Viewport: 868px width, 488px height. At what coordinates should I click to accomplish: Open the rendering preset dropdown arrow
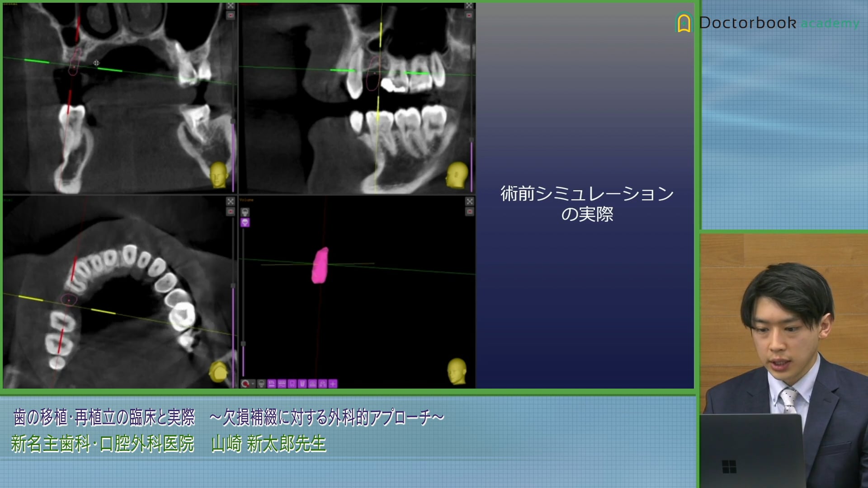253,384
